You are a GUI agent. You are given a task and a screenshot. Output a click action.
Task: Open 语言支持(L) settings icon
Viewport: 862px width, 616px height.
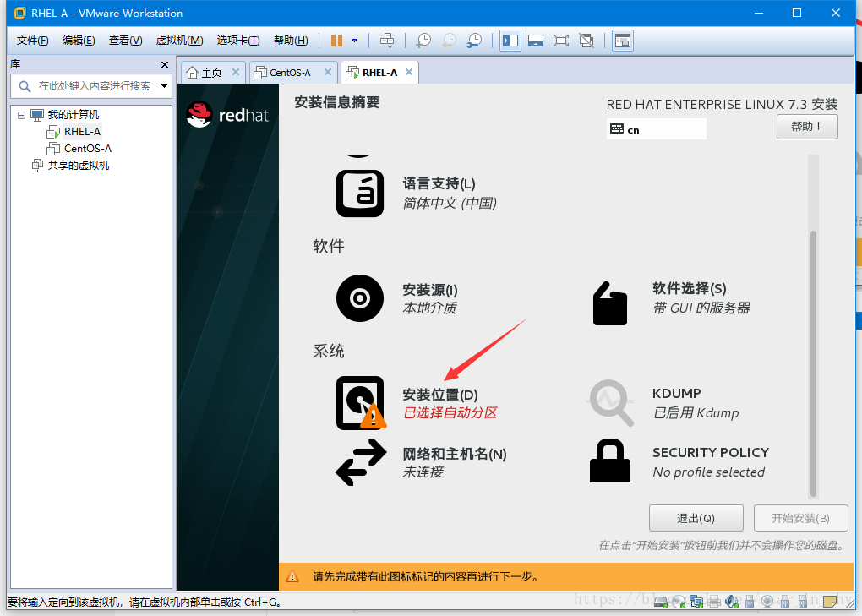coord(360,194)
